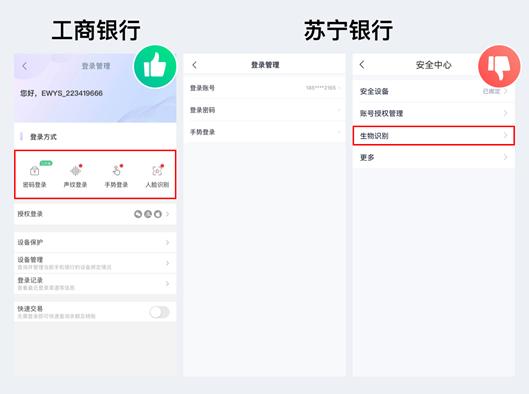Click 安全中心 page title
The height and width of the screenshot is (394, 529).
[434, 65]
